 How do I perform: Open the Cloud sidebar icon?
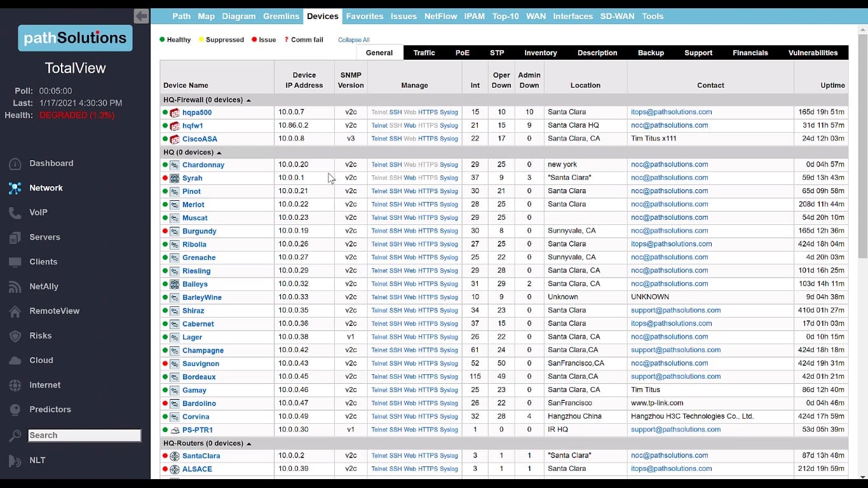15,360
